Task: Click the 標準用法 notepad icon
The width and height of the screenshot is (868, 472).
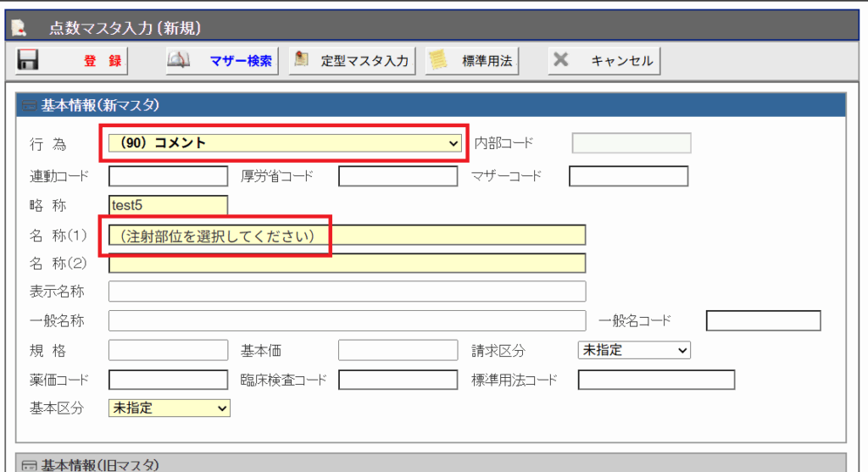Action: pyautogui.click(x=437, y=61)
